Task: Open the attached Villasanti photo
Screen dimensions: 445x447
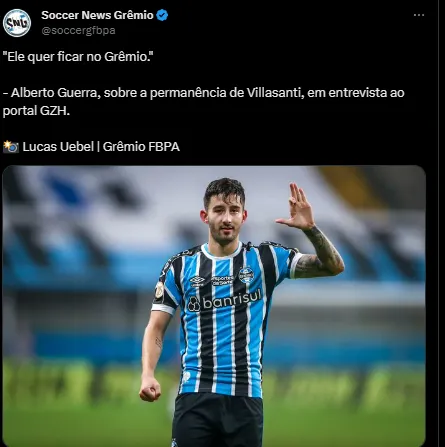Action: pos(214,306)
